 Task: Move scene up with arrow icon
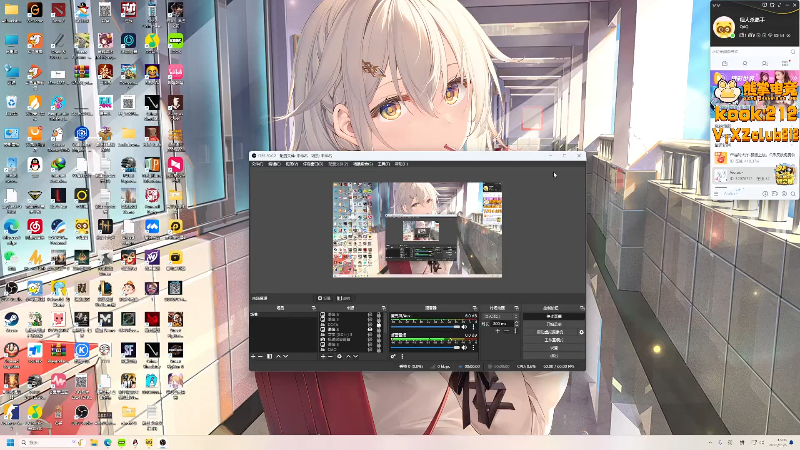(x=279, y=356)
